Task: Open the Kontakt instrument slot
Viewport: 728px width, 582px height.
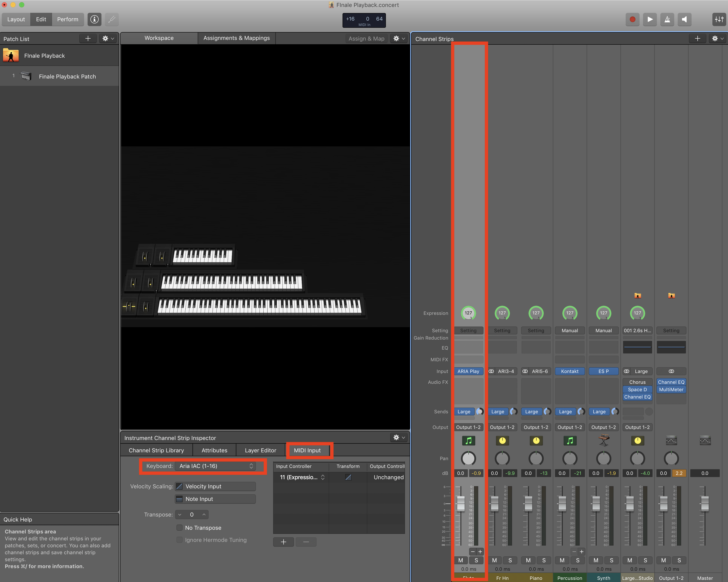Action: click(570, 371)
